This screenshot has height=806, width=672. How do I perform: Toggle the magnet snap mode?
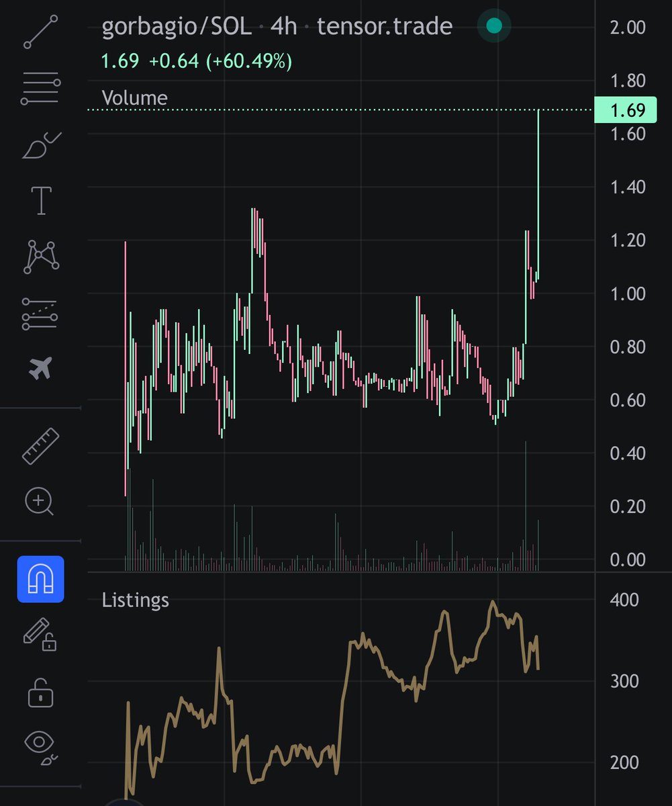coord(40,578)
